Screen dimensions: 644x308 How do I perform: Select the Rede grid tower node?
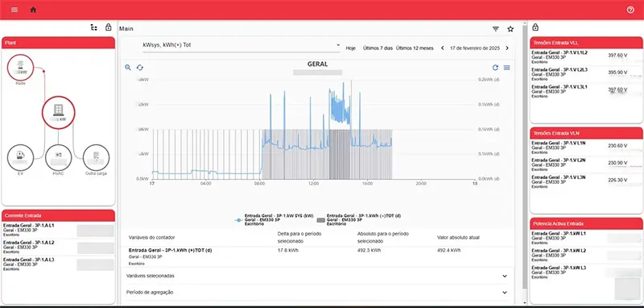coord(20,68)
